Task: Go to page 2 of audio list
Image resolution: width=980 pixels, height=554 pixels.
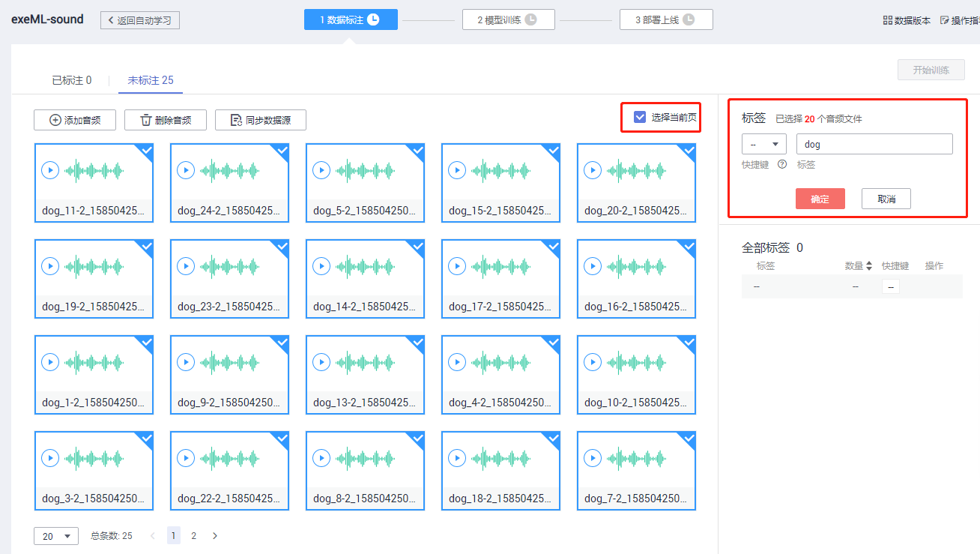Action: point(194,536)
